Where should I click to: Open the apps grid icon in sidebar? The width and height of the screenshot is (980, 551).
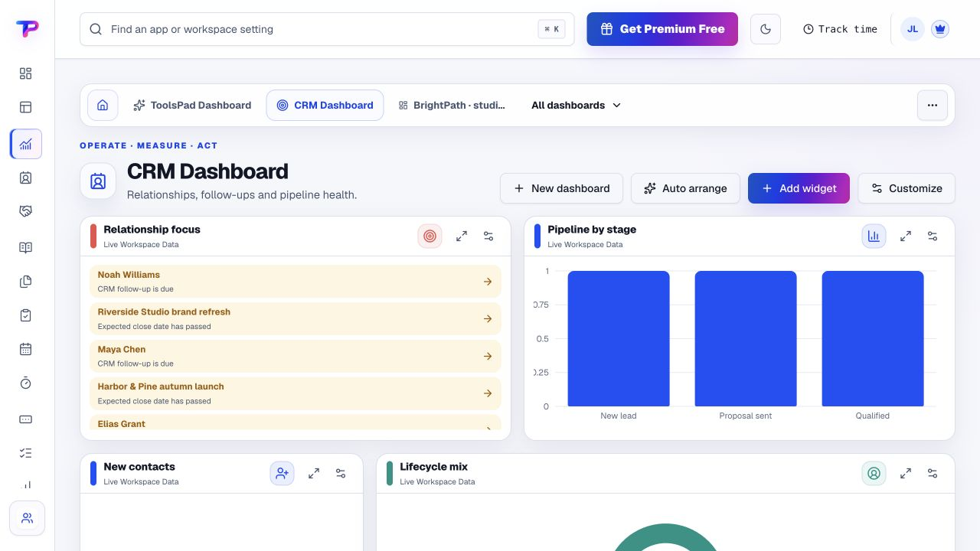[x=25, y=73]
